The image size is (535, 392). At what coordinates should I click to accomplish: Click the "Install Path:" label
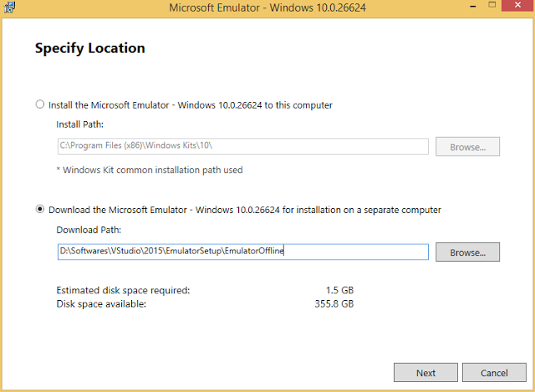coord(81,125)
